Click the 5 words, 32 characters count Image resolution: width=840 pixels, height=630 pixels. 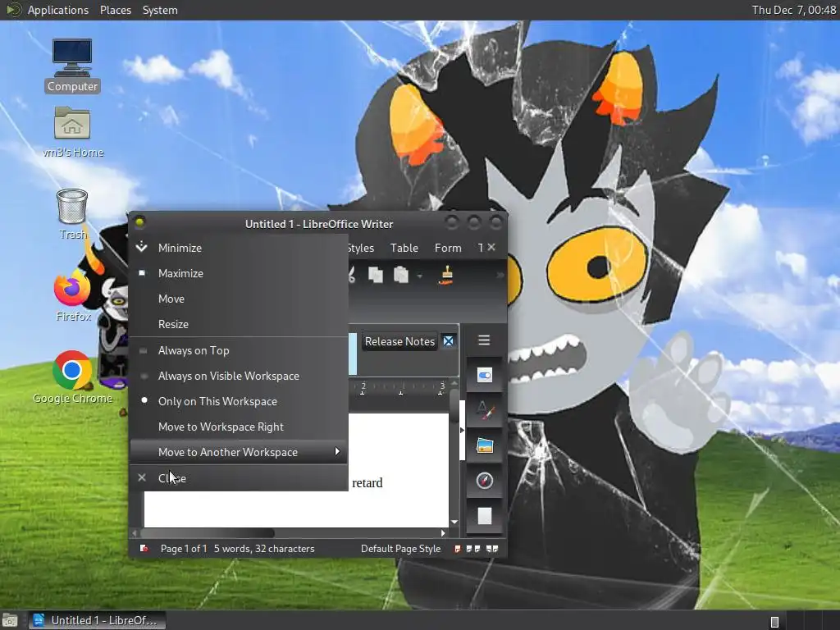pyautogui.click(x=264, y=549)
